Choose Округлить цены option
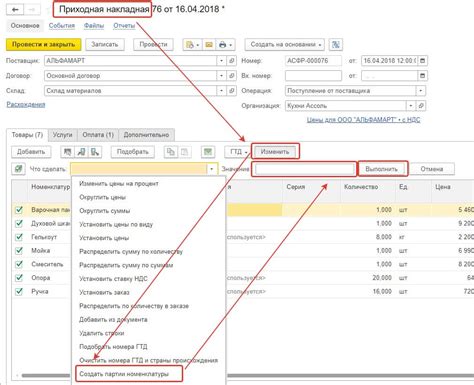474x385 pixels. [x=102, y=197]
